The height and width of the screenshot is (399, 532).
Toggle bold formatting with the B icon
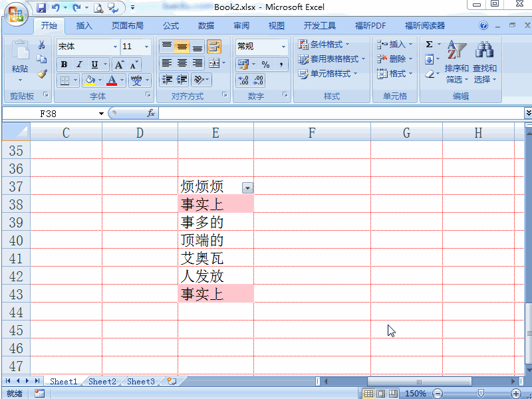pyautogui.click(x=63, y=65)
